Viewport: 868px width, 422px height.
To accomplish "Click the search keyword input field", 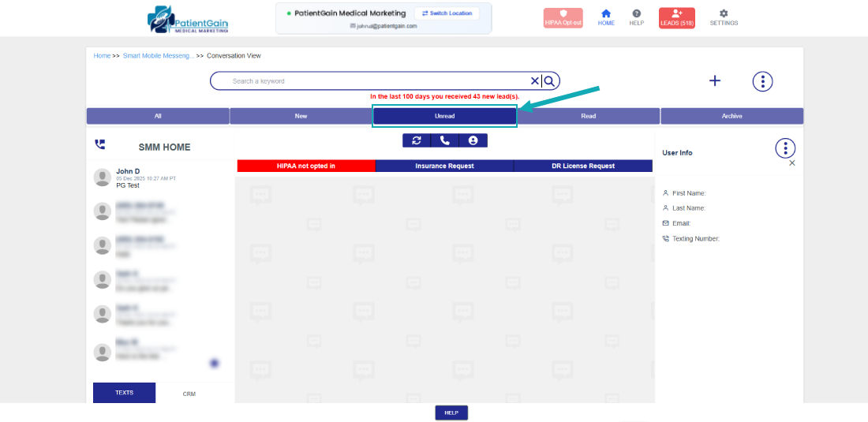I will pyautogui.click(x=379, y=81).
